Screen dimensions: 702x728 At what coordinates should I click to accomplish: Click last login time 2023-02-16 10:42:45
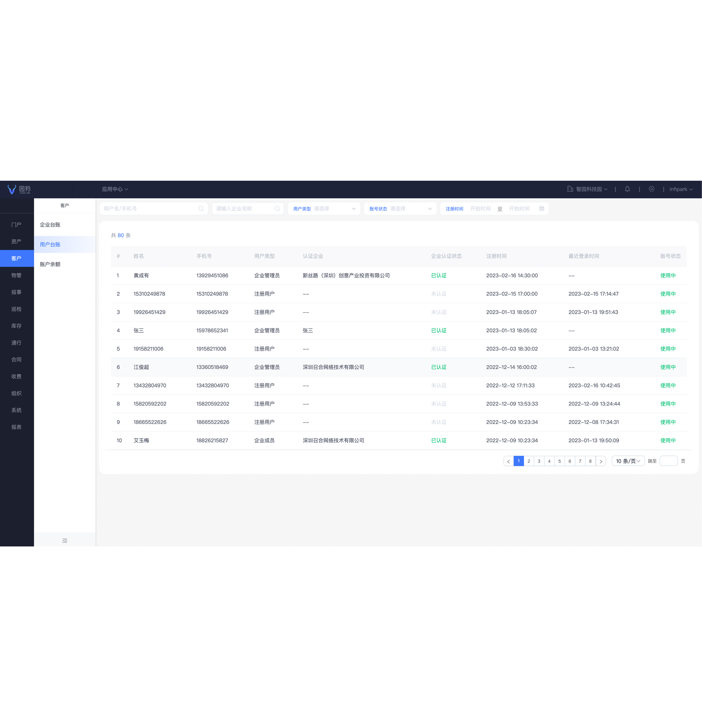coord(594,386)
